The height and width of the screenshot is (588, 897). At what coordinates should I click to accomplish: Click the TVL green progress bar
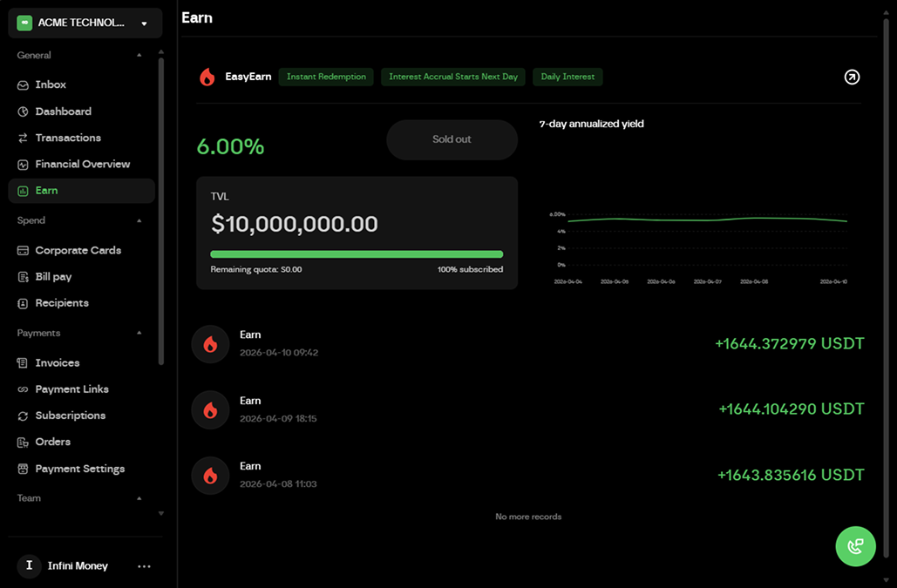point(357,254)
